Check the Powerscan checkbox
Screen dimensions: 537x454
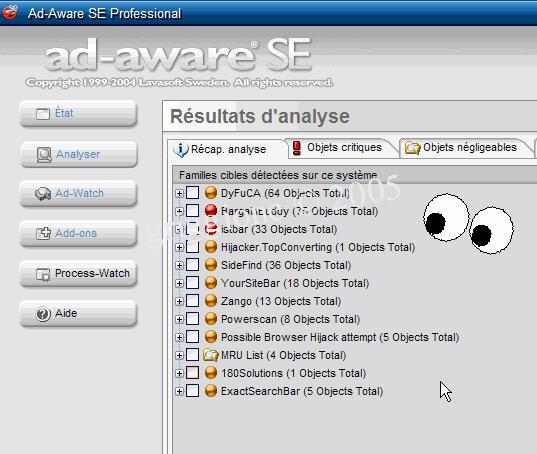[192, 319]
